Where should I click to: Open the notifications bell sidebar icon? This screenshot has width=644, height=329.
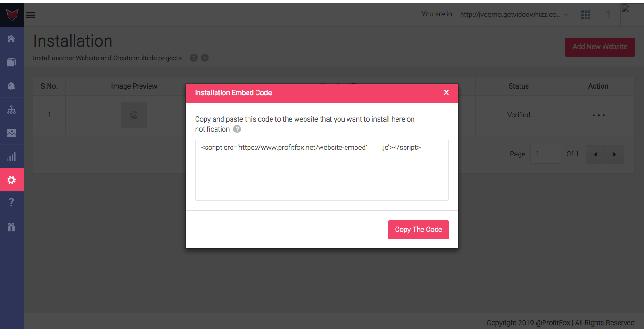point(11,85)
